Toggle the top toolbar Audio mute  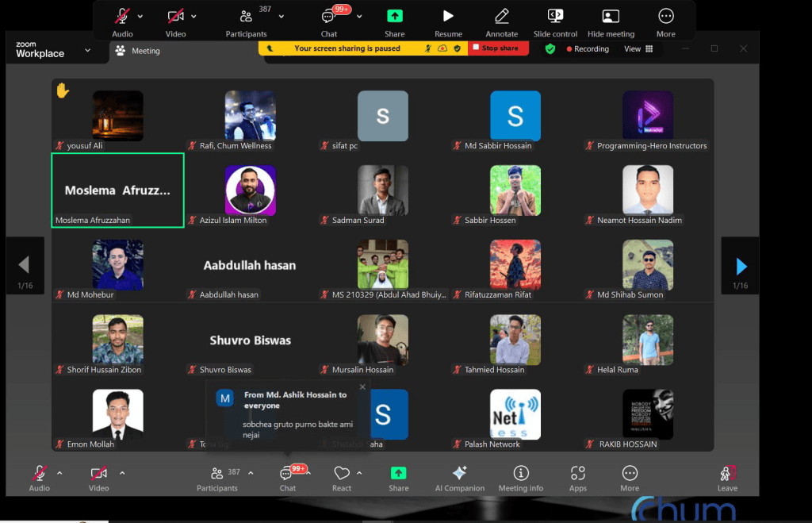point(121,17)
